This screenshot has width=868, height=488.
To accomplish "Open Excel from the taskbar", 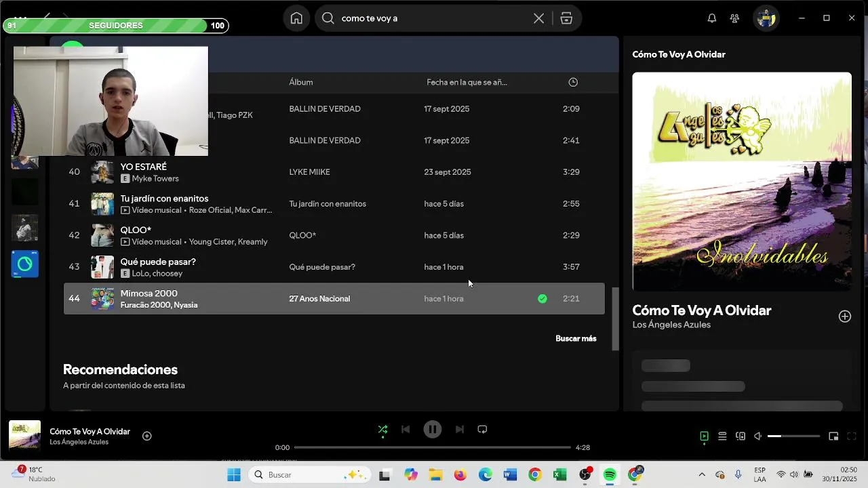I will [x=560, y=475].
